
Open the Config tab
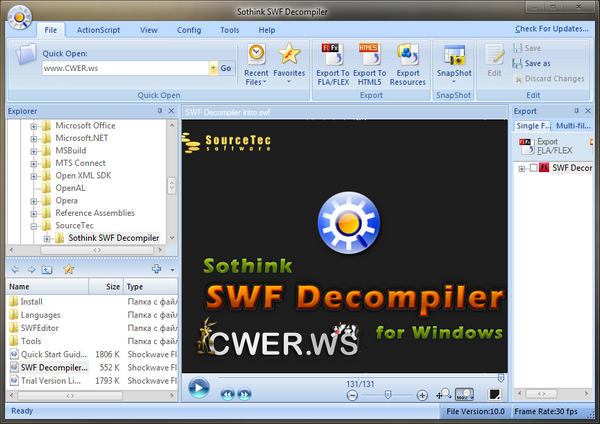click(189, 30)
